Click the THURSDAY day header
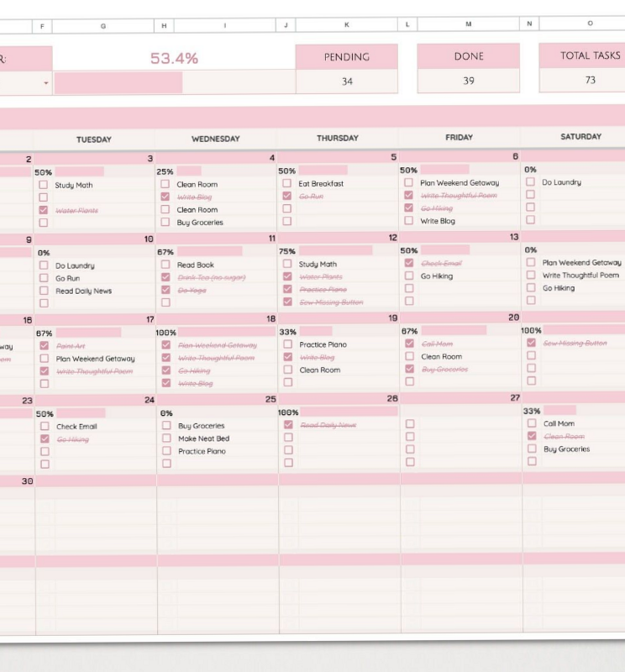The height and width of the screenshot is (672, 625). click(x=338, y=138)
